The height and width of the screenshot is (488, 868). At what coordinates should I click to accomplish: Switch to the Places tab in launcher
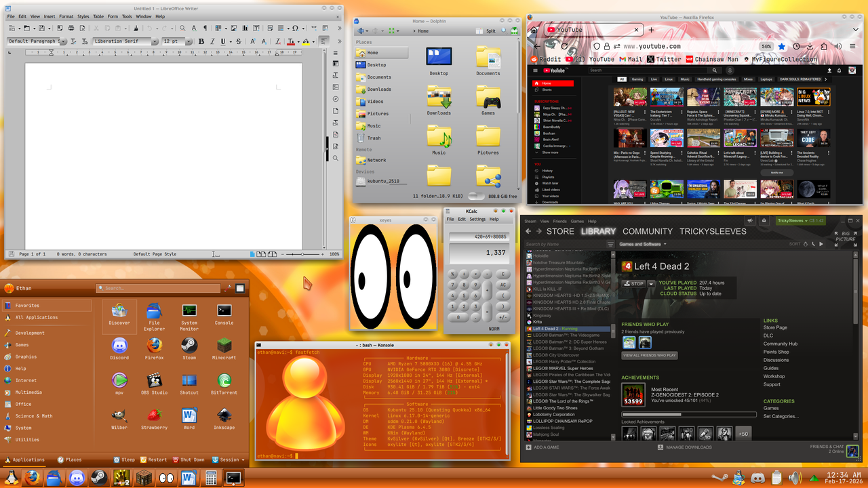[x=69, y=460]
